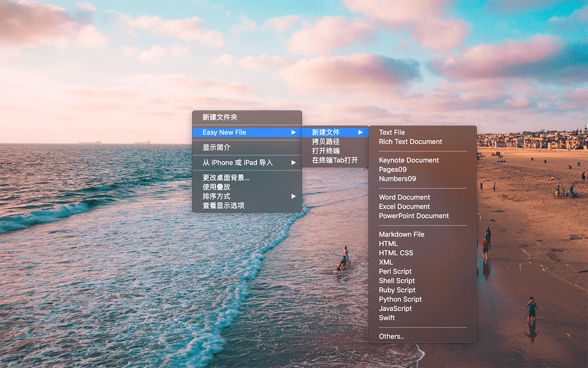Expand the 新建文件 submenu arrow
Image resolution: width=588 pixels, height=368 pixels.
coord(361,132)
